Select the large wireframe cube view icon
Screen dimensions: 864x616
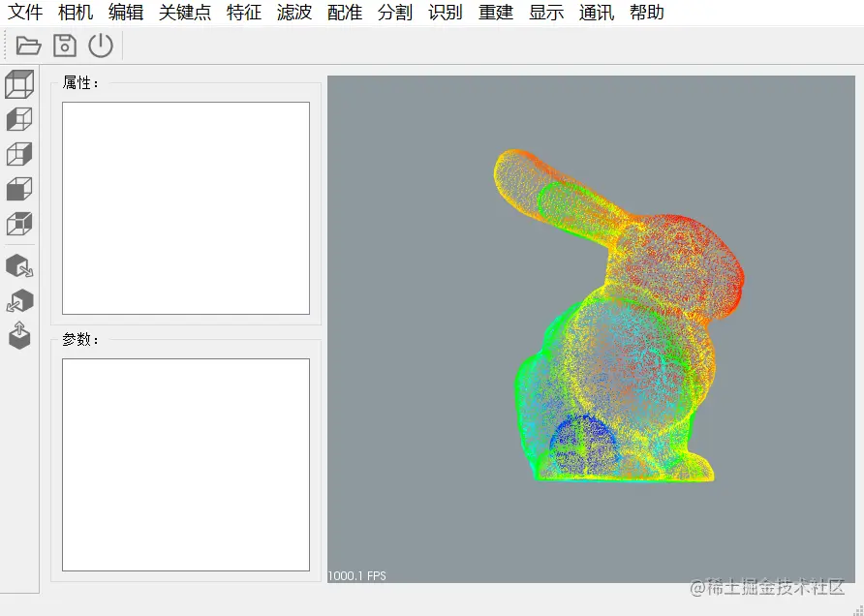[19, 84]
